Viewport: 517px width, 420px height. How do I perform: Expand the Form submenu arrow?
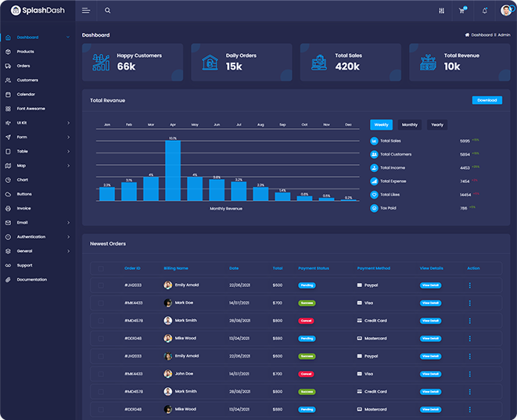pos(68,137)
